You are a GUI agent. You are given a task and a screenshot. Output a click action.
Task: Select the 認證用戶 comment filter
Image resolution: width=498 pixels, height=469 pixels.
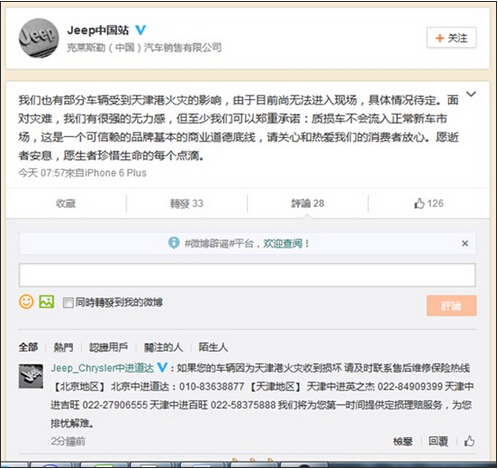point(109,347)
